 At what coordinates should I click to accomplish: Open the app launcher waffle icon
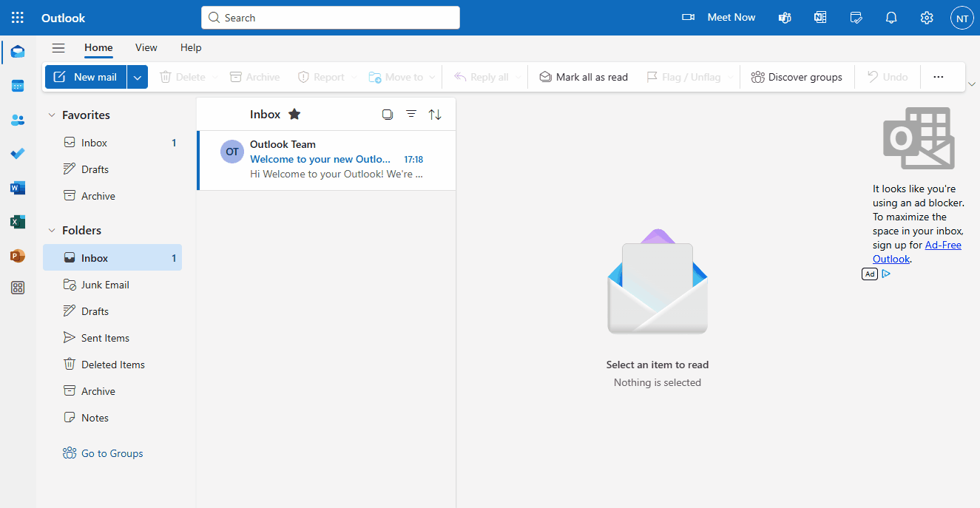tap(18, 18)
